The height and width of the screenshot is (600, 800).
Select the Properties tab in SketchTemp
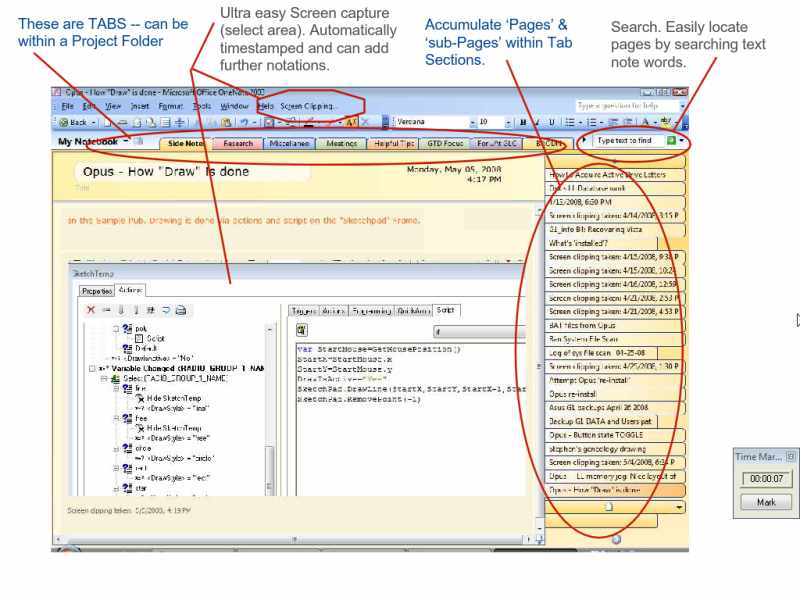click(x=96, y=291)
